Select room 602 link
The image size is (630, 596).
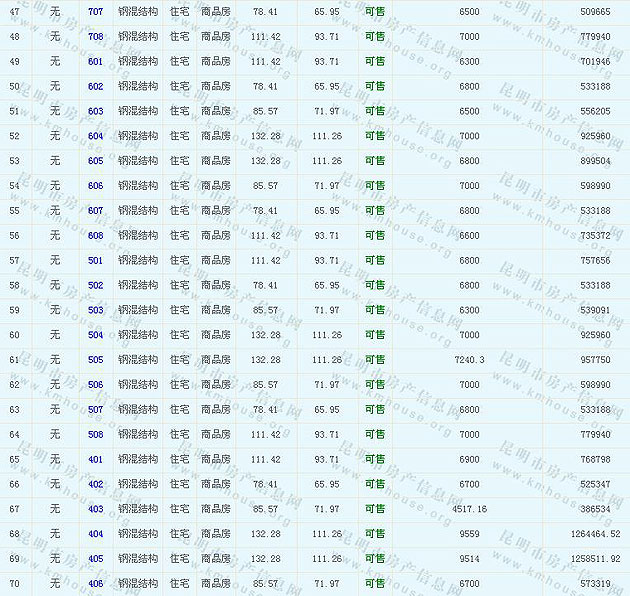[x=95, y=86]
